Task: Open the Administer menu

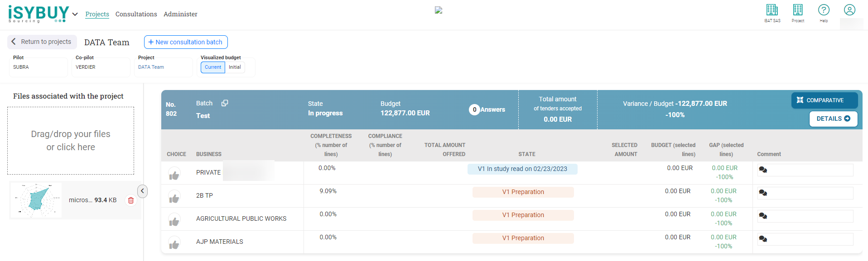Action: (x=180, y=14)
